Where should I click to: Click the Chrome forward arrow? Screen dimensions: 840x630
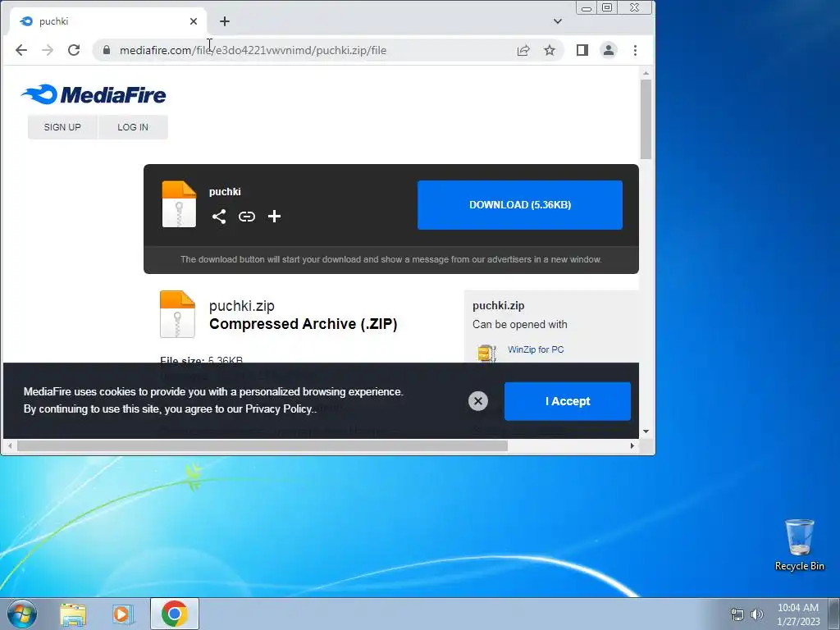(x=48, y=50)
